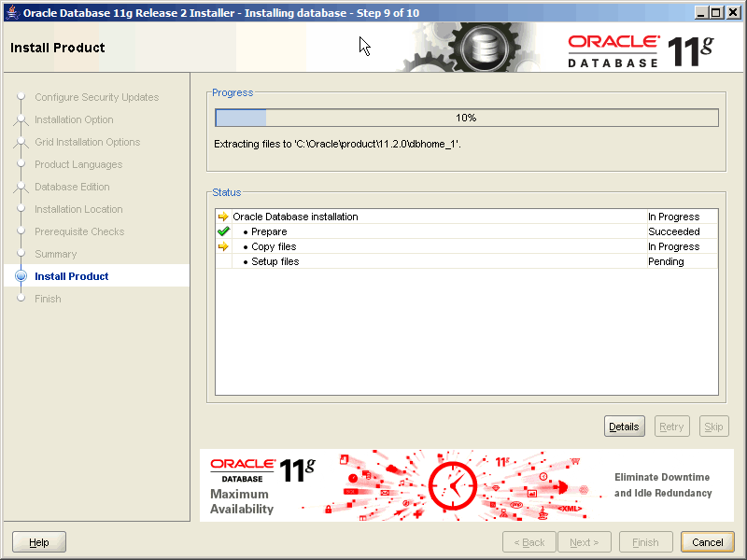
Task: Select Product Languages step
Action: tap(78, 164)
